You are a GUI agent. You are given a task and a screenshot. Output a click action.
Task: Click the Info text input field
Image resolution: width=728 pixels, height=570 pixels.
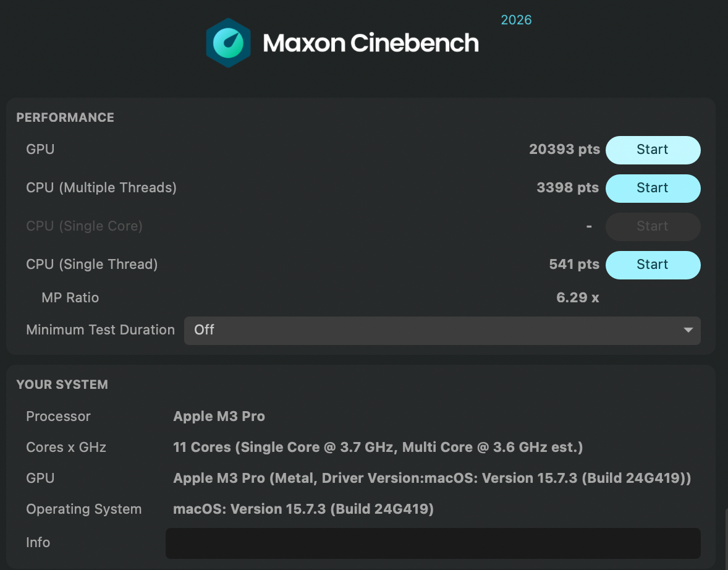point(433,543)
